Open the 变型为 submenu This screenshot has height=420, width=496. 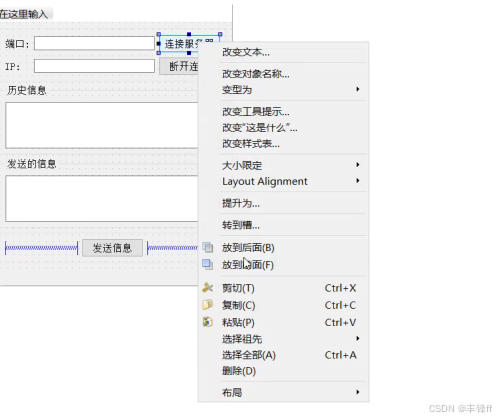click(284, 90)
